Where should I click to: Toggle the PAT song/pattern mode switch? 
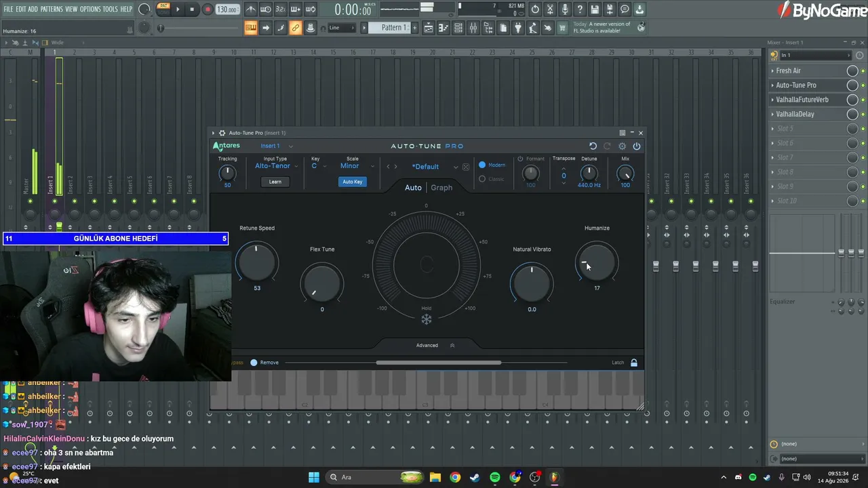[x=163, y=9]
